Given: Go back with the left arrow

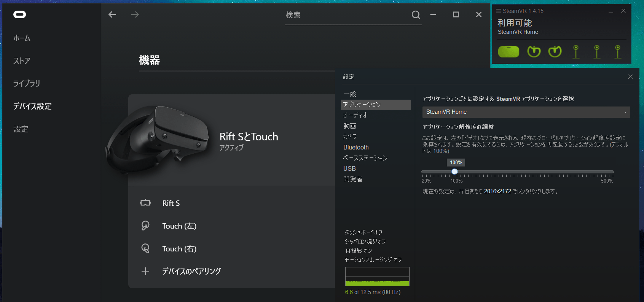Looking at the screenshot, I should pos(112,14).
